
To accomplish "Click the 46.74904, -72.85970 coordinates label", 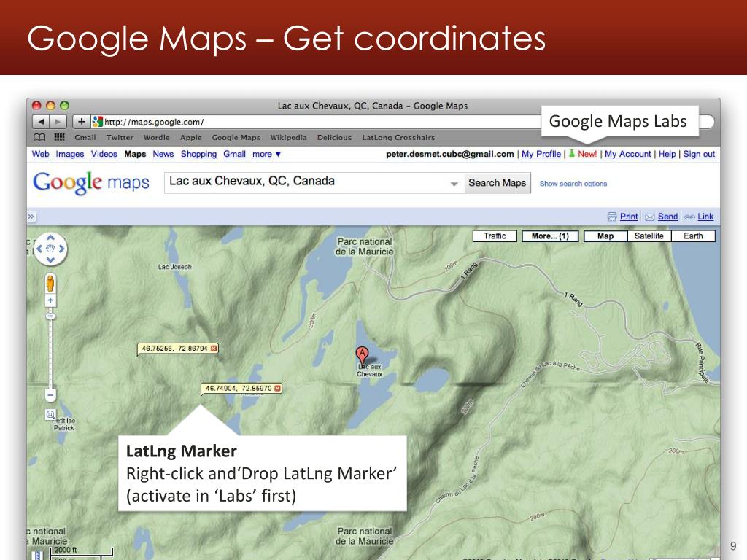I will pyautogui.click(x=239, y=388).
